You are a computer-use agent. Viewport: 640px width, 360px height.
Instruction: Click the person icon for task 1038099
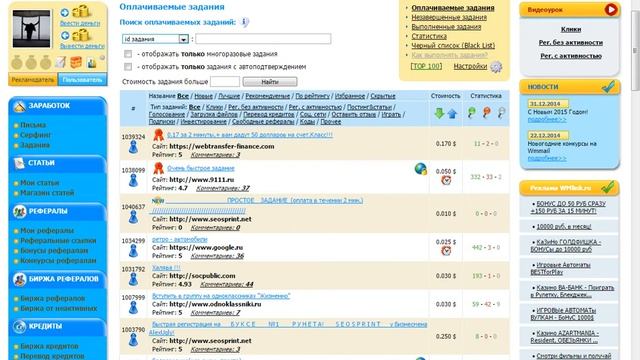133,180
